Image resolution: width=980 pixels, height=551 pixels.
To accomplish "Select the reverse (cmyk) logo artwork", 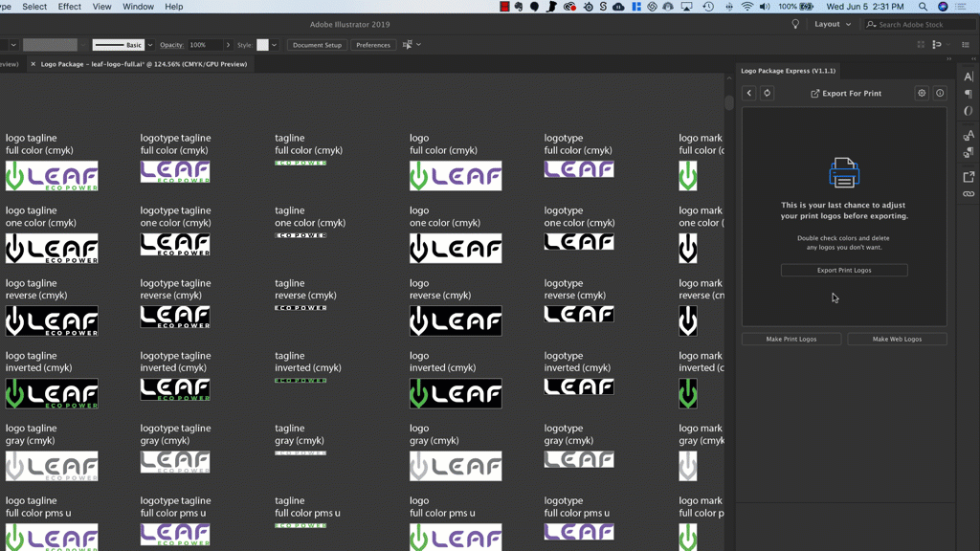I will click(456, 320).
